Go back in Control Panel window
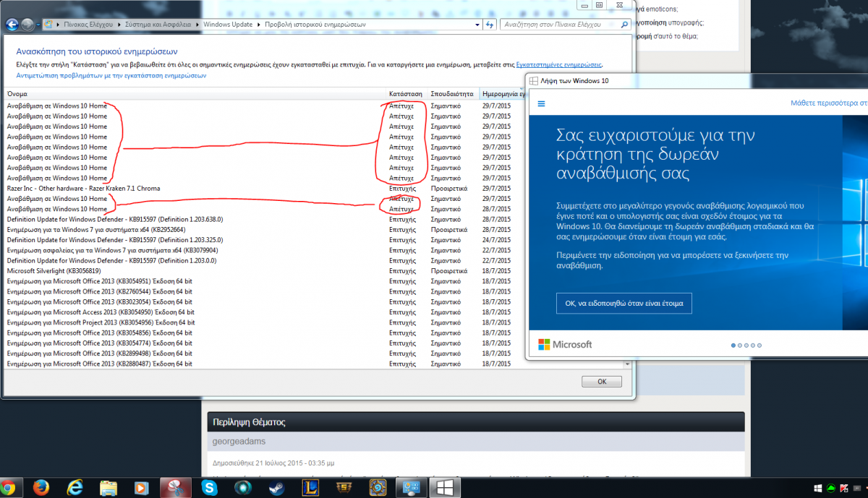The width and height of the screenshot is (868, 498). [x=12, y=25]
